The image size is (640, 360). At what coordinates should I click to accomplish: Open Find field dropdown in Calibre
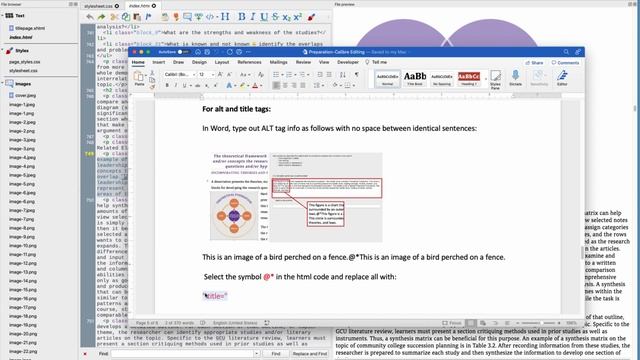256,353
